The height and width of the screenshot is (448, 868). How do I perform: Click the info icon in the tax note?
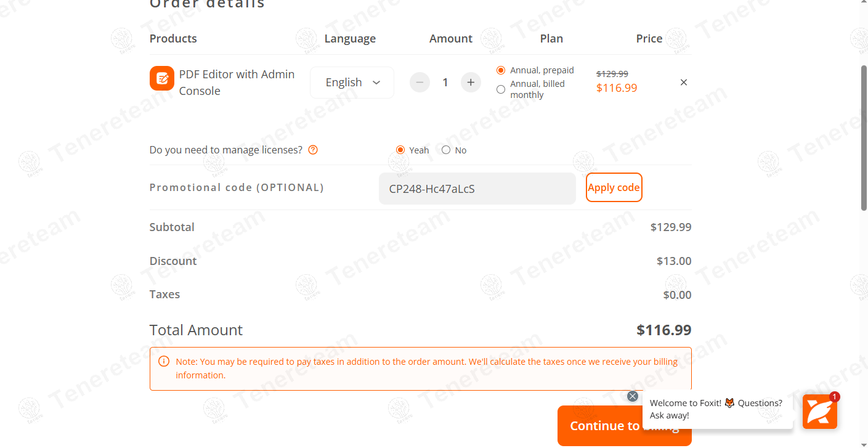163,361
